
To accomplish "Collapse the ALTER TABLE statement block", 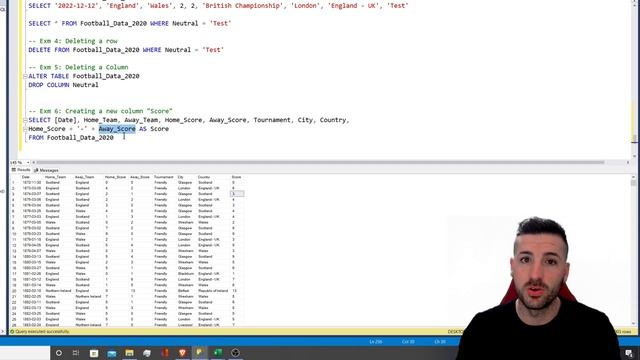I will pos(25,76).
